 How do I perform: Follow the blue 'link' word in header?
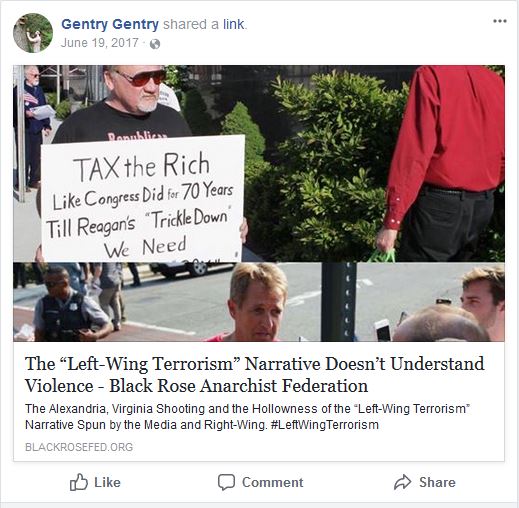234,24
